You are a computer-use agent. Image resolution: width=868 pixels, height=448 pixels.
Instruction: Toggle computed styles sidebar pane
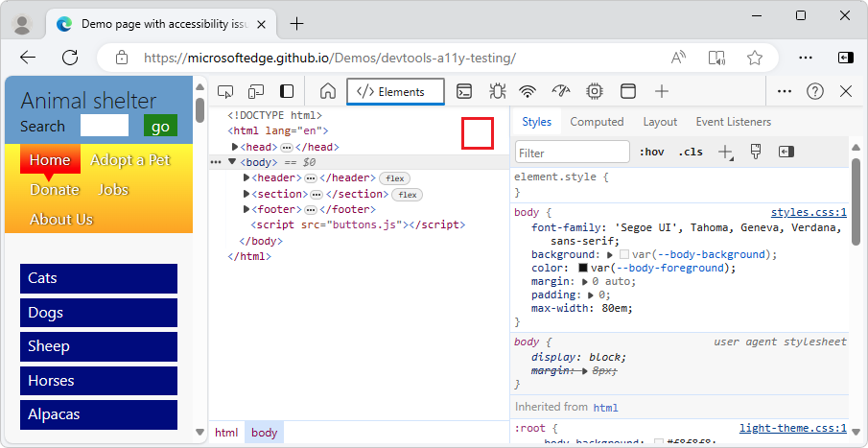(x=786, y=152)
